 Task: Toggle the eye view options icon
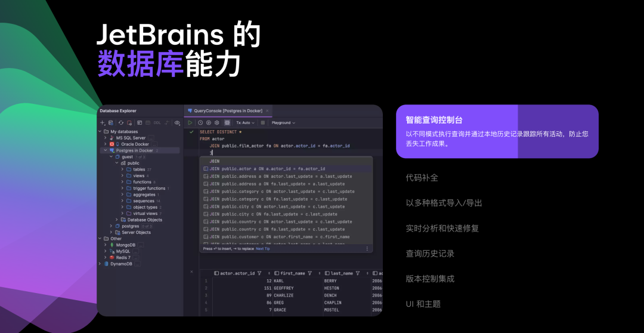(177, 122)
